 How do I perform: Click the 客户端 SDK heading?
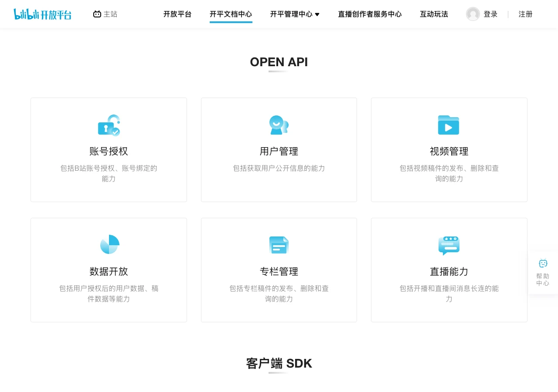[279, 363]
